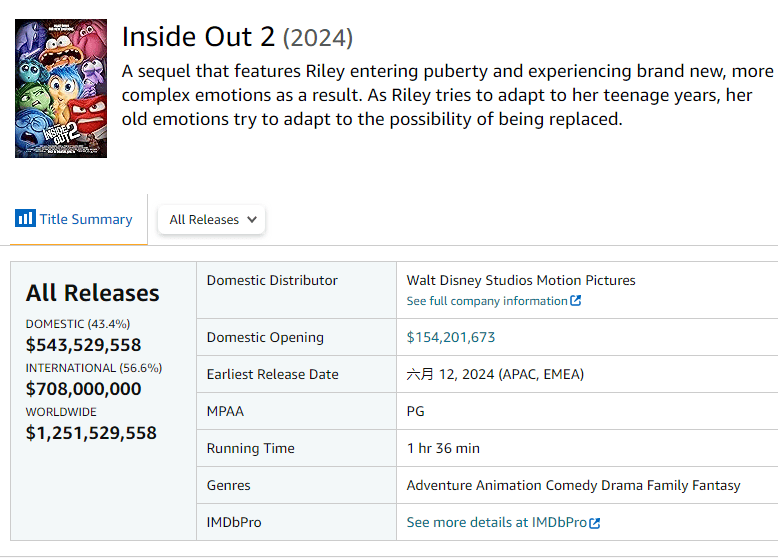The image size is (778, 558).
Task: Click the IMDbPro row label
Action: tap(234, 522)
